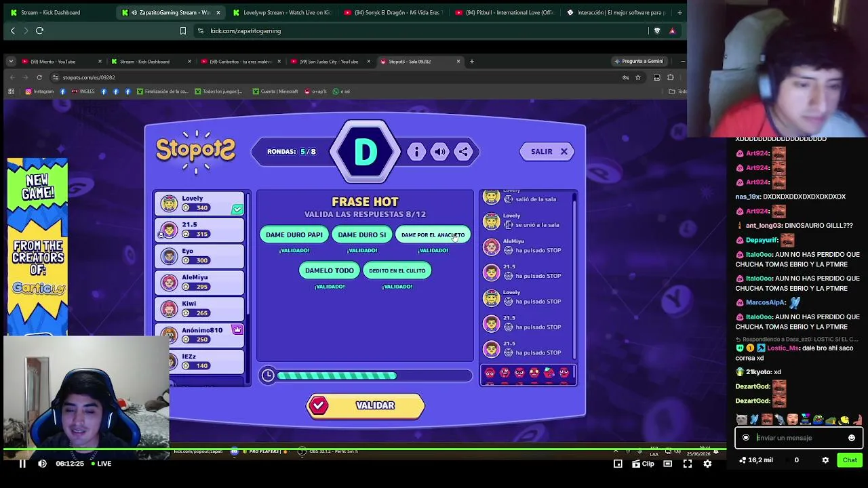Click the SALIR exit button
The image size is (868, 488).
tap(546, 151)
